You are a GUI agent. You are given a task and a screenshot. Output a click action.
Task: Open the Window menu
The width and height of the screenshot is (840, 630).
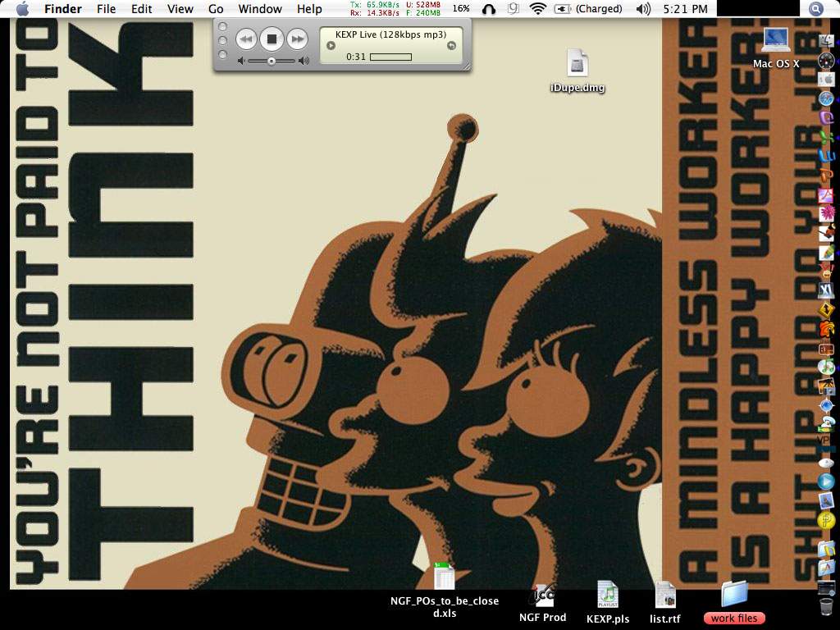260,9
